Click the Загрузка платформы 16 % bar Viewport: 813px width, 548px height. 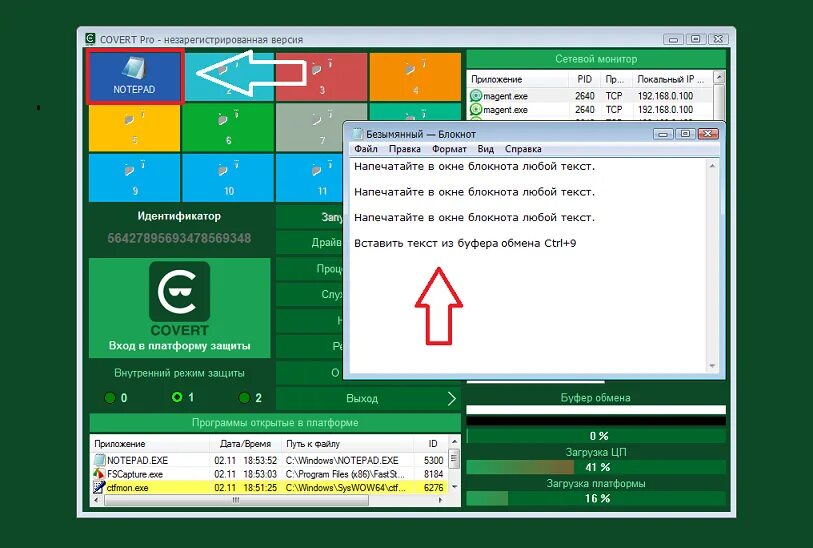[x=596, y=498]
